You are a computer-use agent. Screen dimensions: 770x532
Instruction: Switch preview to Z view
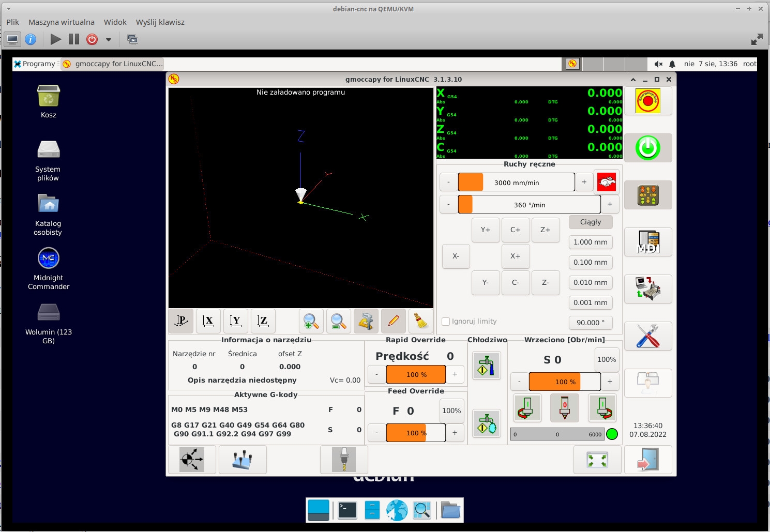(263, 321)
